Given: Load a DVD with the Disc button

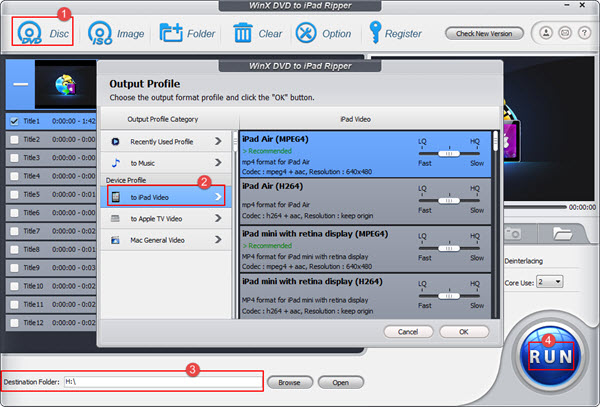Looking at the screenshot, I should click(42, 33).
